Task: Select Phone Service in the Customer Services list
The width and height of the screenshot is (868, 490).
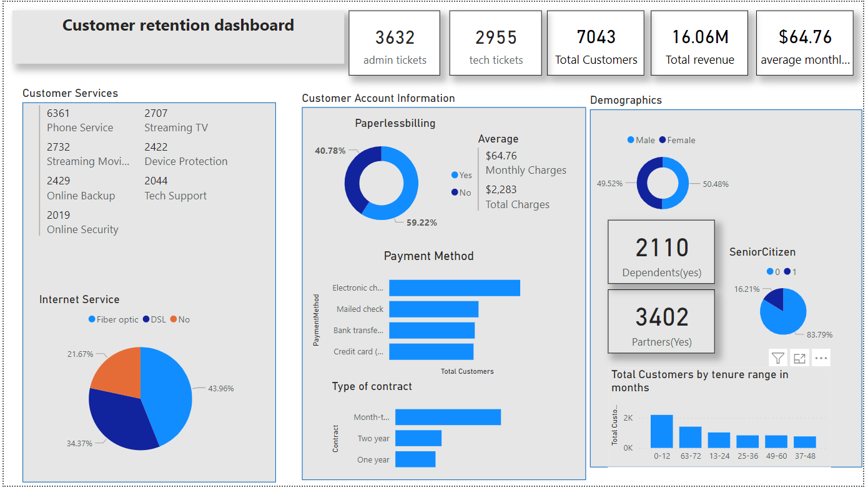Action: 80,120
